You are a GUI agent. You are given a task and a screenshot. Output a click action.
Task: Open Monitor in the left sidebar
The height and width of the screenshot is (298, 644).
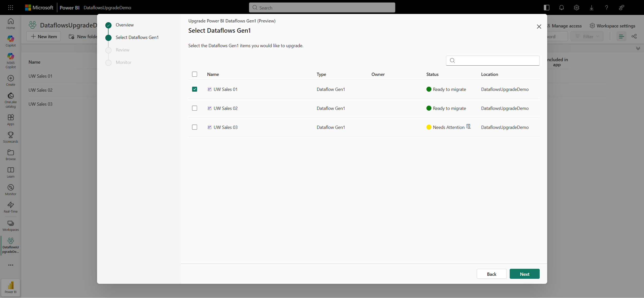click(x=11, y=190)
